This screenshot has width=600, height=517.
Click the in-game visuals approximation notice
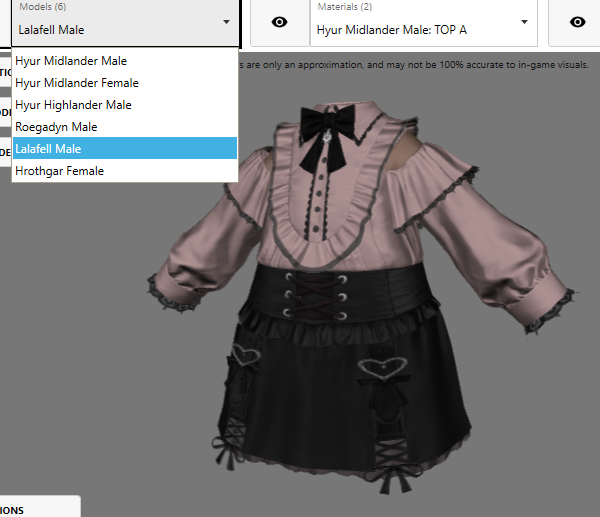[x=414, y=65]
